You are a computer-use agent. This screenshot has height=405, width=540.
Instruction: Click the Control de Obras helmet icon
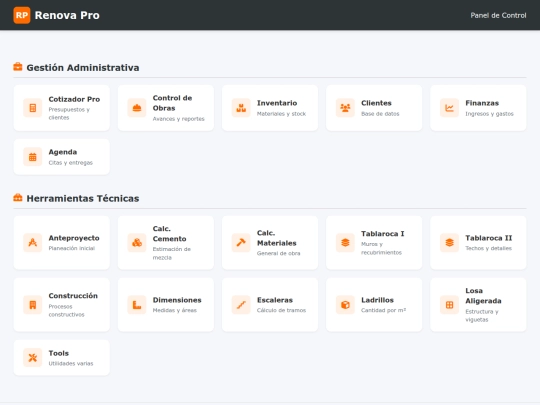click(137, 108)
